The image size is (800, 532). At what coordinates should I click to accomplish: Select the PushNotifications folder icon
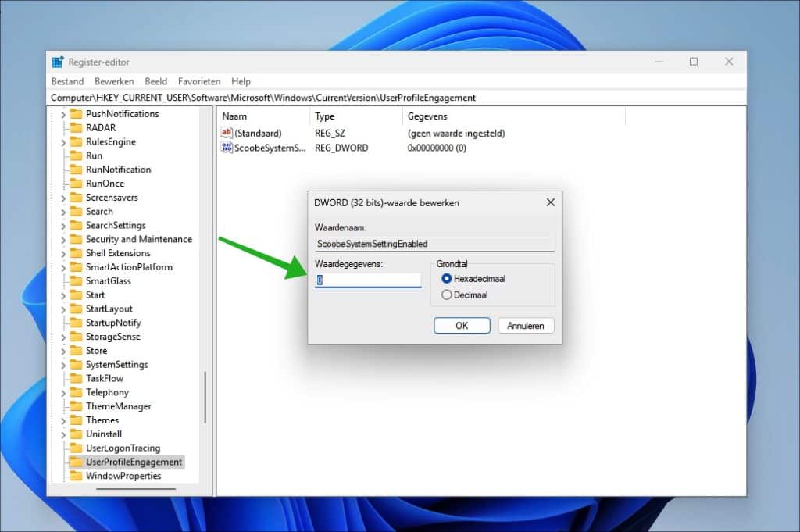click(x=76, y=114)
